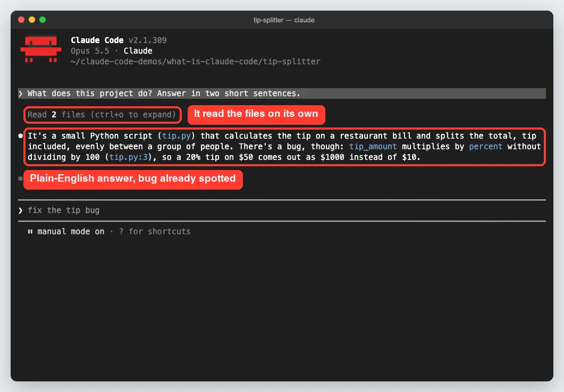Click the chevron before 'What does this project'
This screenshot has height=392, width=564.
click(x=21, y=93)
